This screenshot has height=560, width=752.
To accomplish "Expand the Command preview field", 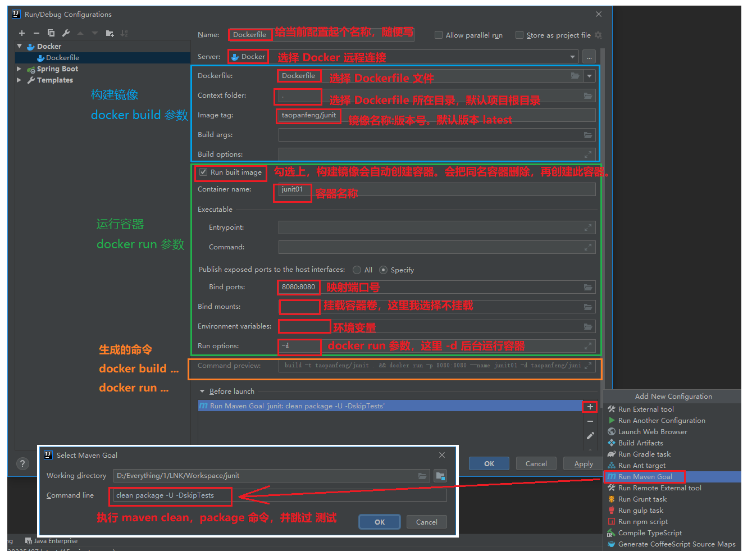I will (x=588, y=366).
